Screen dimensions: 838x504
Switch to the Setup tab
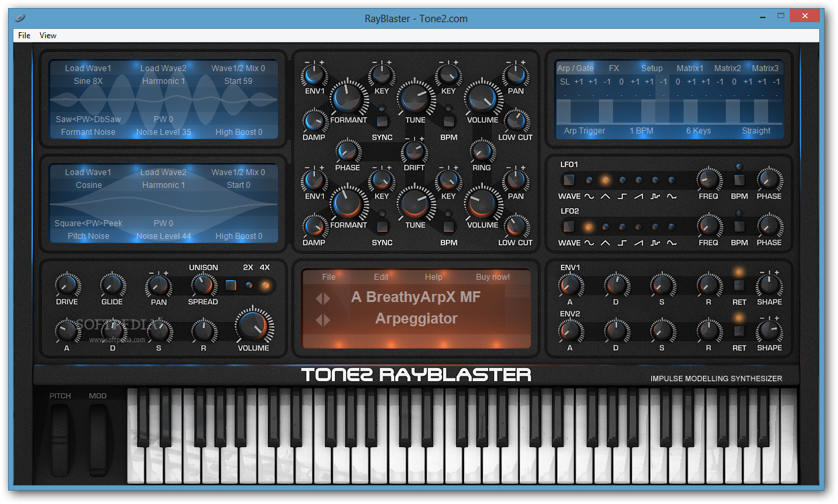(651, 68)
